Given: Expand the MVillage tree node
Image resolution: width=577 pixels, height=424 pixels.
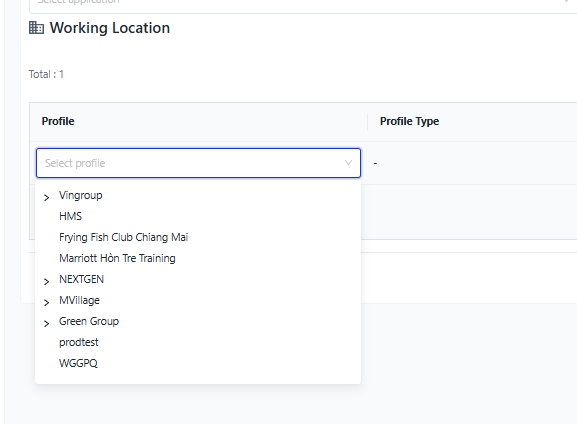Looking at the screenshot, I should tap(46, 303).
